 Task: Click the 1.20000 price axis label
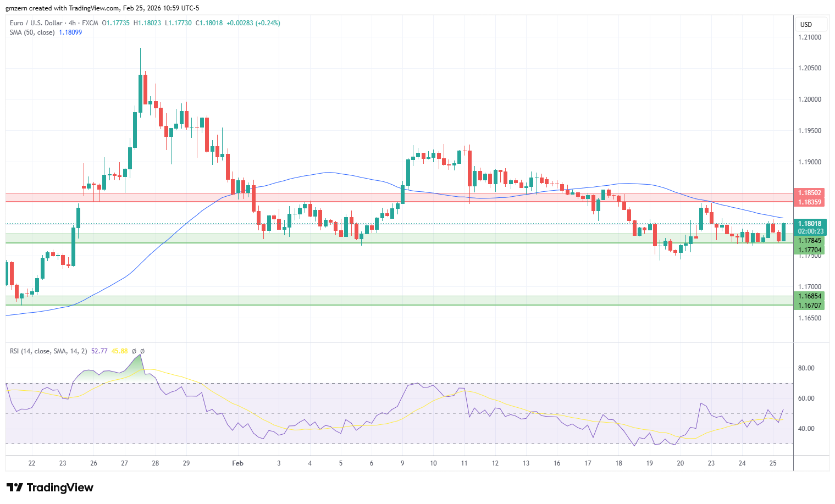click(x=810, y=99)
